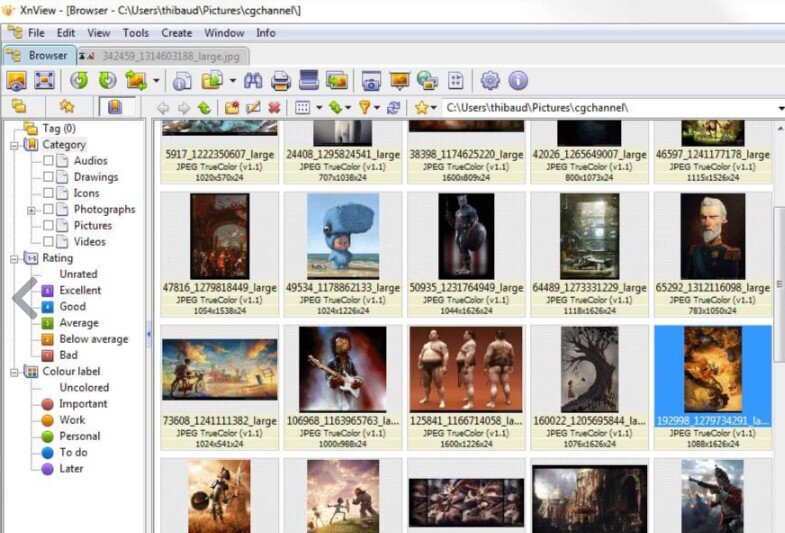Open the filter funnel dropdown
This screenshot has width=785, height=533.
point(376,108)
